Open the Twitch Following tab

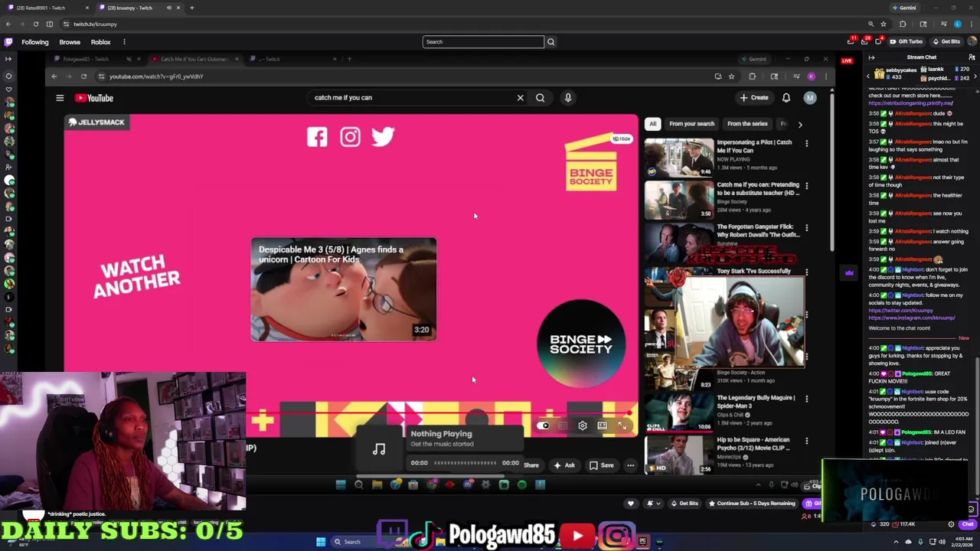[x=34, y=42]
